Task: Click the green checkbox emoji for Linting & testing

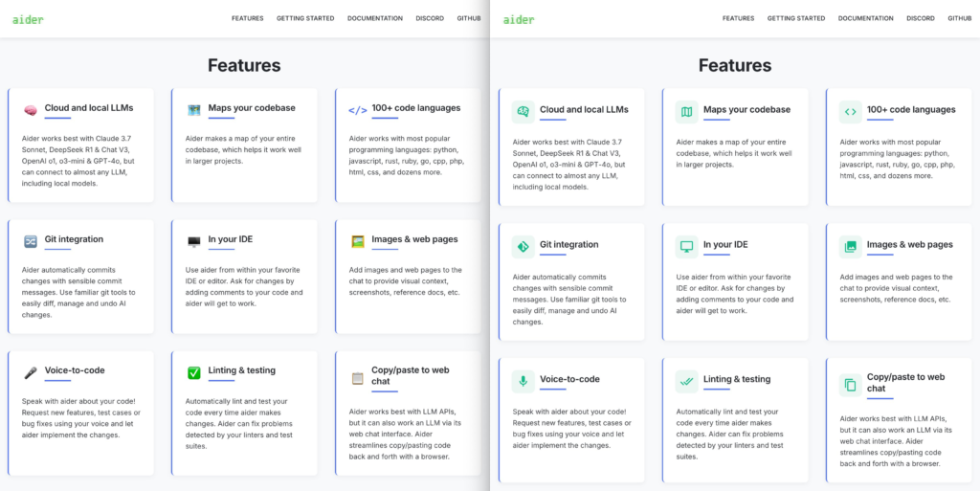Action: (193, 373)
